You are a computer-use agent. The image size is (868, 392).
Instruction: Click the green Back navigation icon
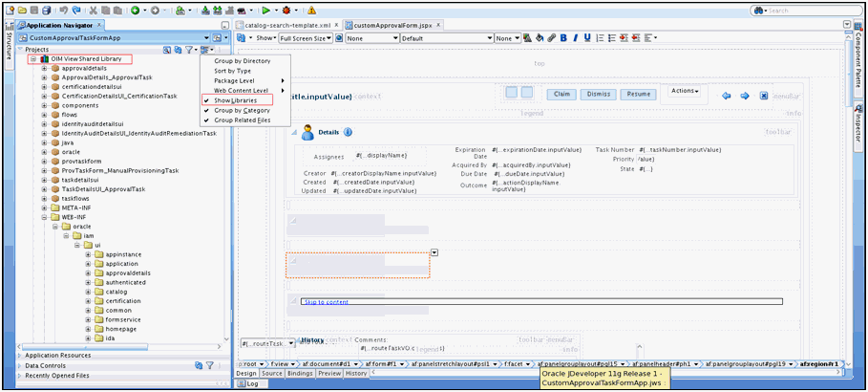pyautogui.click(x=135, y=10)
